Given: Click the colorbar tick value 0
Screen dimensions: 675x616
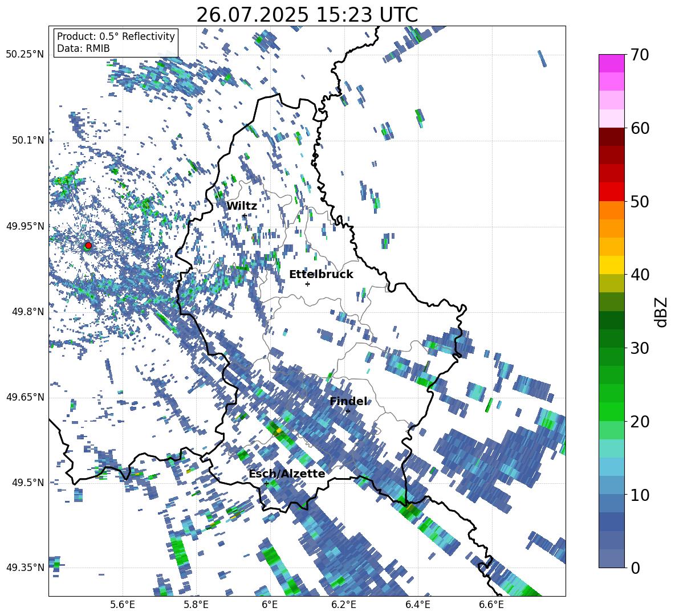Looking at the screenshot, I should [635, 568].
